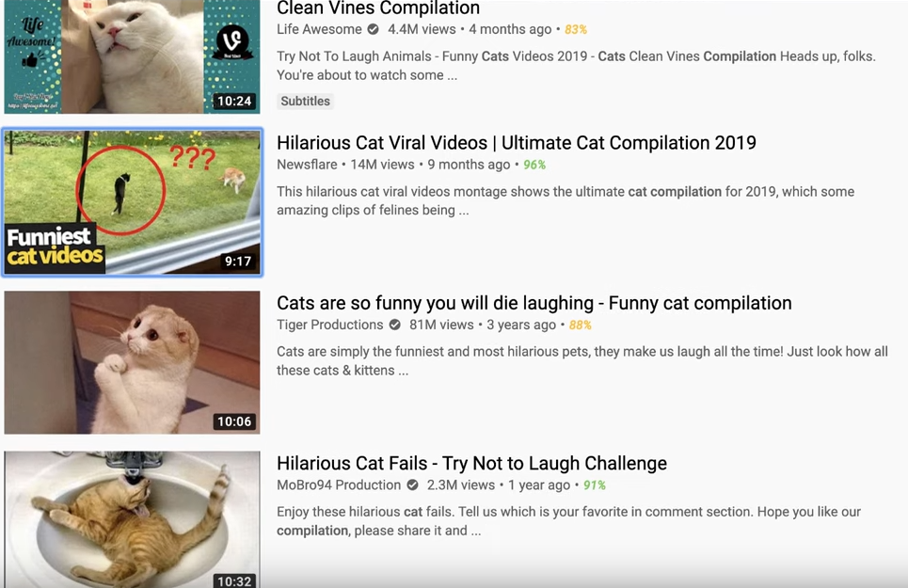The height and width of the screenshot is (588, 908).
Task: Visit the Newsflare channel
Action: point(307,165)
